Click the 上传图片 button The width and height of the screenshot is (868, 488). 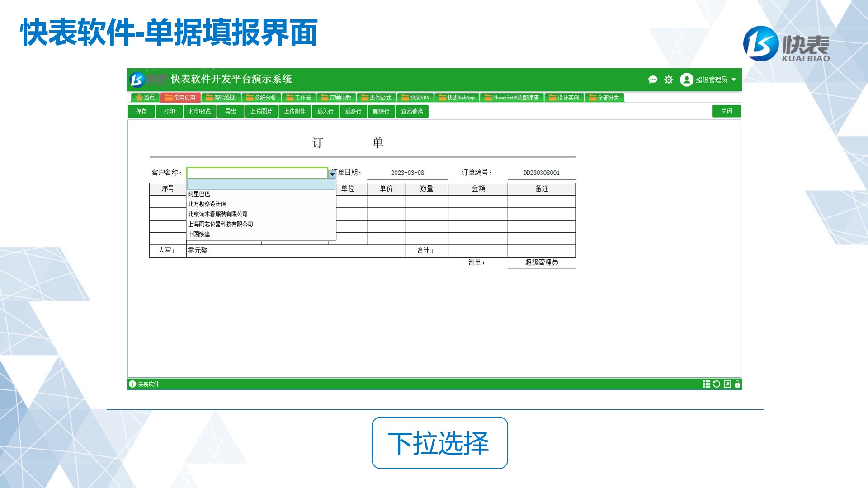click(x=261, y=112)
